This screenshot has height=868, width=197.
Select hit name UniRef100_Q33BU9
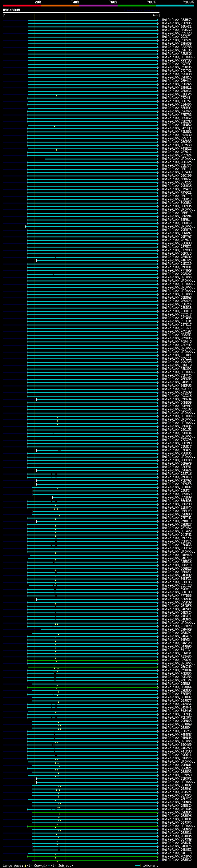[176, 497]
